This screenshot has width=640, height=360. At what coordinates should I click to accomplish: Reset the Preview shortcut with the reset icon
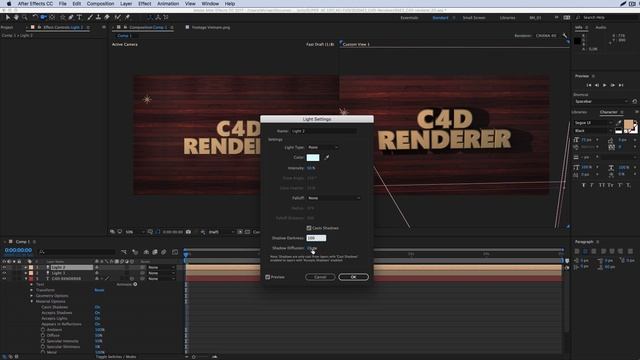pyautogui.click(x=634, y=101)
